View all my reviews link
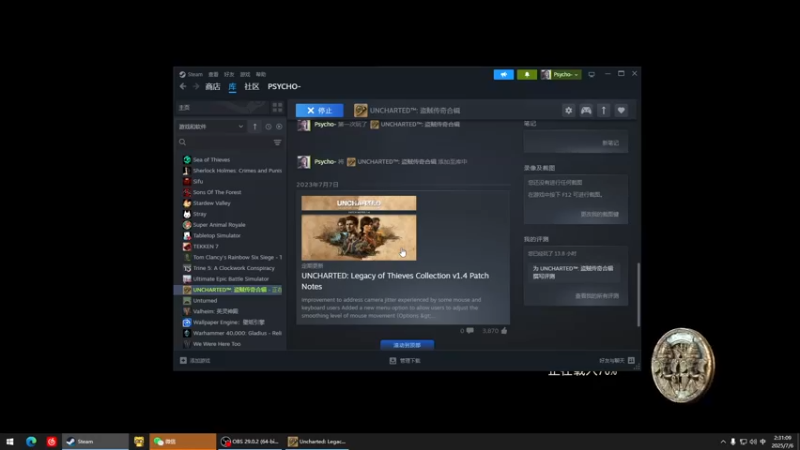800x450 pixels. [597, 296]
